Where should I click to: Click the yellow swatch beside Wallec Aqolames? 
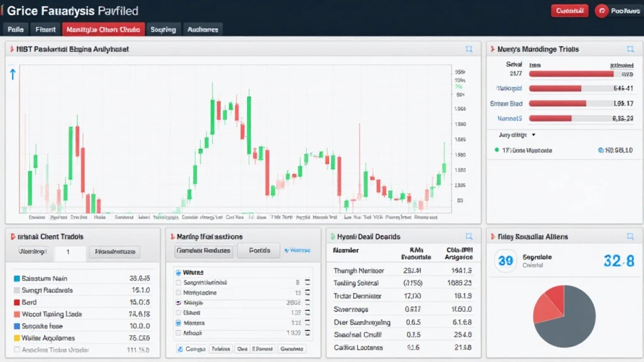[x=17, y=338]
